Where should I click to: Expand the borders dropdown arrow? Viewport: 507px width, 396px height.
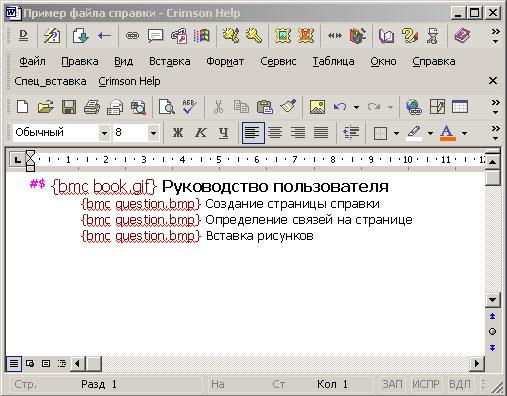coord(396,133)
